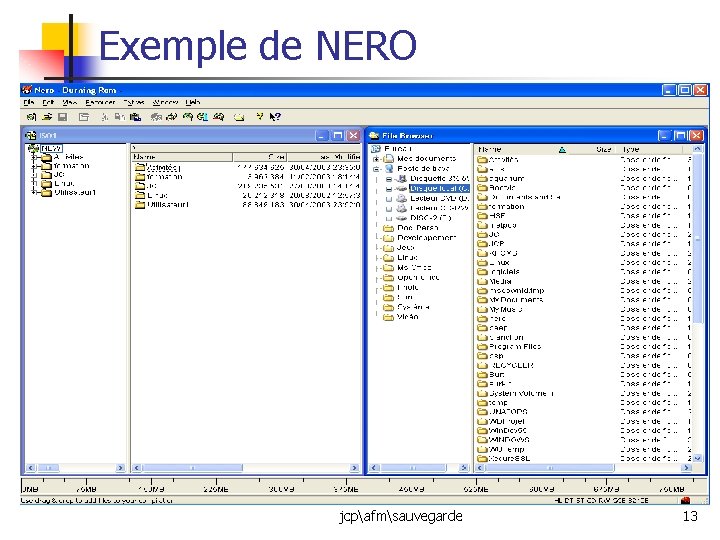
Task: Open the Edit menu
Action: point(48,102)
